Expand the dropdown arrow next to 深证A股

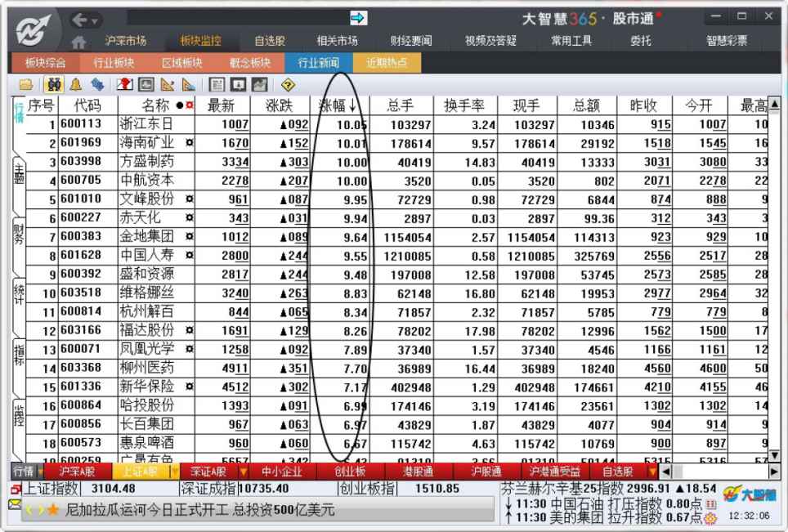click(244, 472)
